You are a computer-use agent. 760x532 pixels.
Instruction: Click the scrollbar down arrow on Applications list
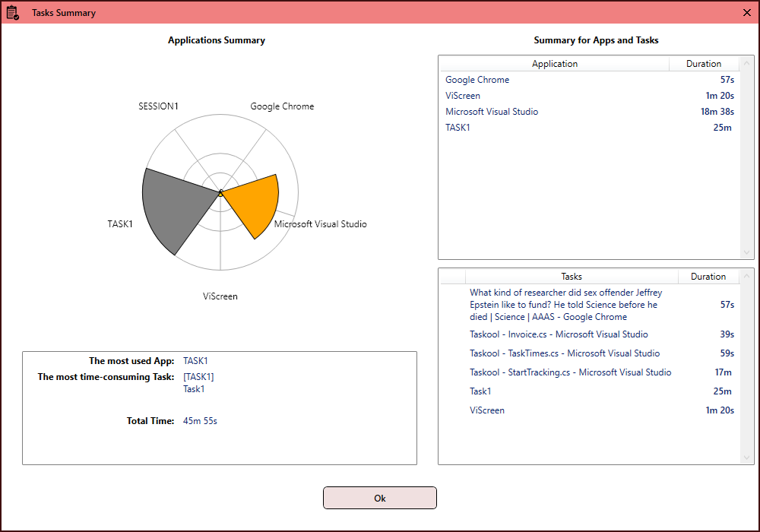tap(747, 253)
